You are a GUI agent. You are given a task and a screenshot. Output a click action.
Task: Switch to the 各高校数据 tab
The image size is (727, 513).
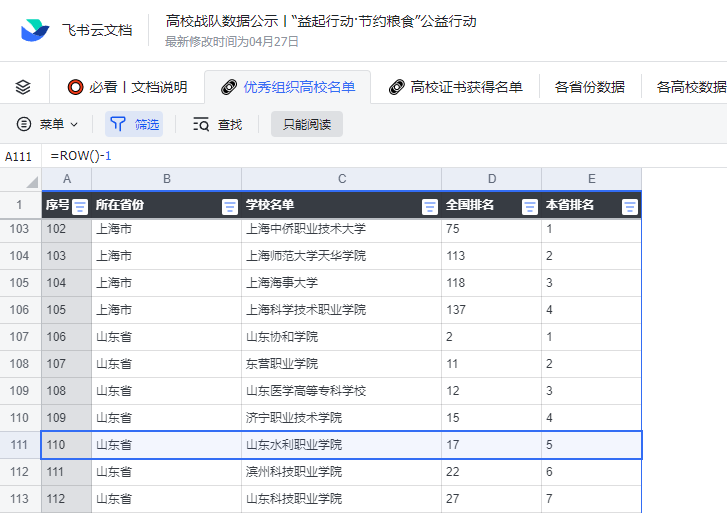point(691,87)
